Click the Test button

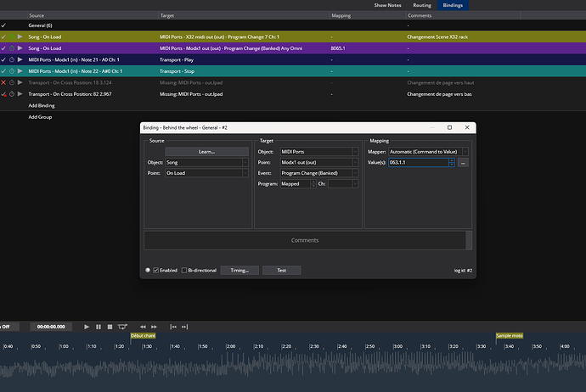click(281, 270)
